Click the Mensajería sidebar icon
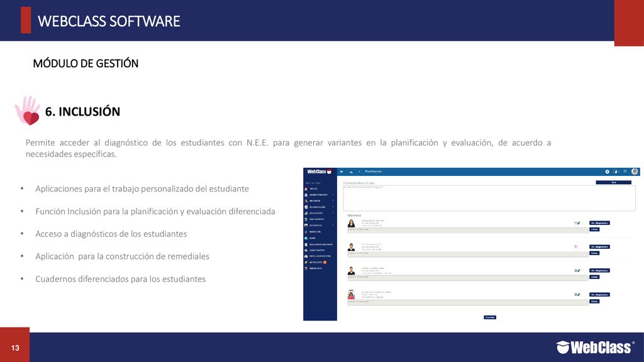This screenshot has width=644, height=362. [x=306, y=262]
